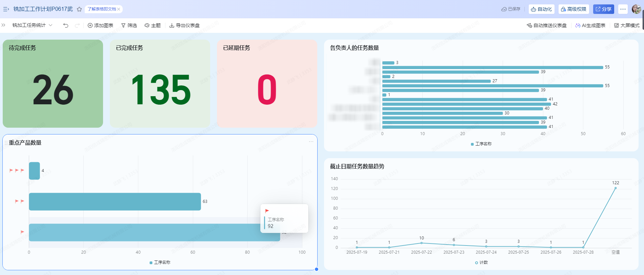Screen dimensions: 644x275
Task: Open the side navigation menu icon
Action: tap(6, 9)
